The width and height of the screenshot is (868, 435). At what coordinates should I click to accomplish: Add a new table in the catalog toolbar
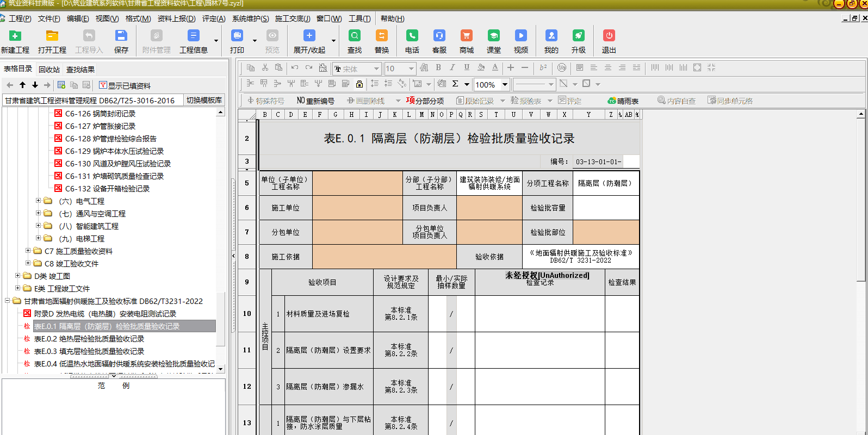[61, 85]
